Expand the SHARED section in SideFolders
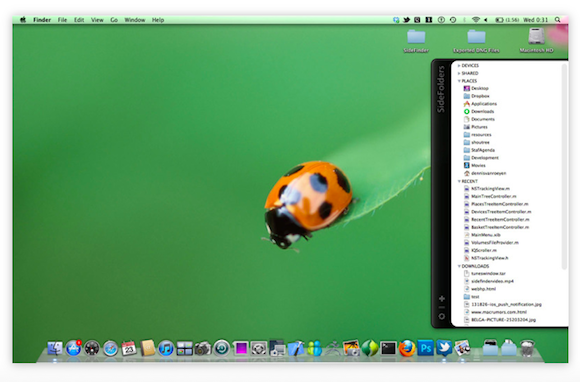The image size is (580, 382). click(459, 73)
